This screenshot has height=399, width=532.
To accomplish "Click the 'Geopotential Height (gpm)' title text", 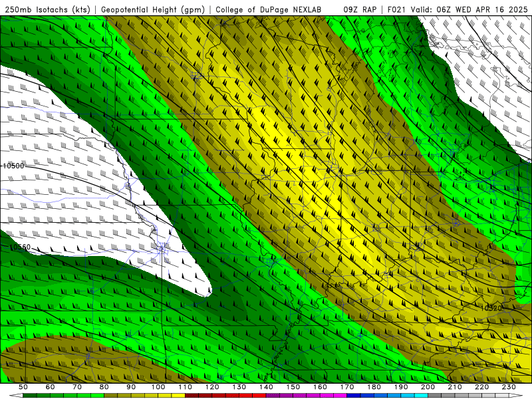I will 153,9.
